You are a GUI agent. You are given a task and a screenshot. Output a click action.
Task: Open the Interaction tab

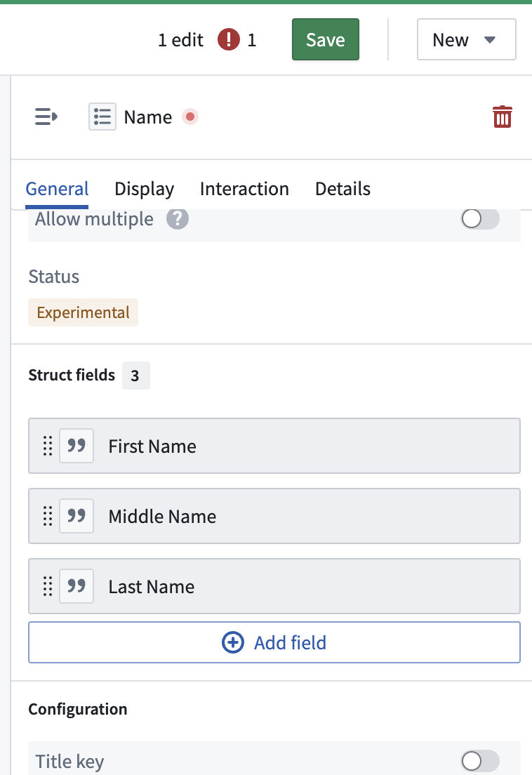click(x=244, y=189)
